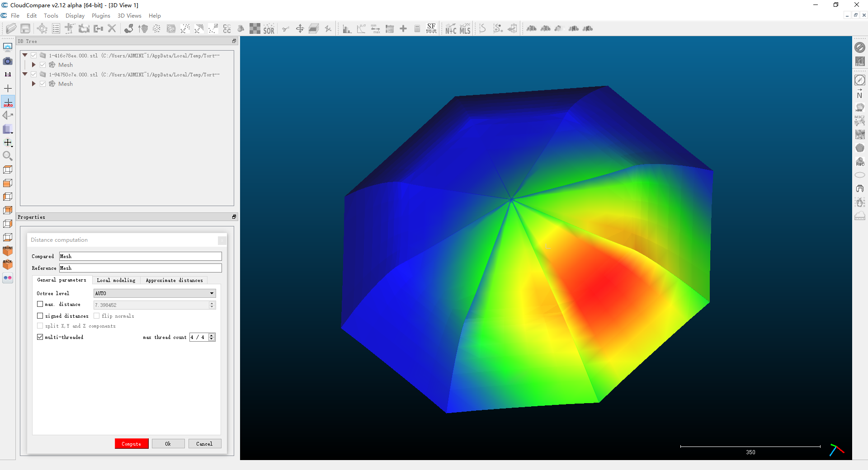868x470 pixels.
Task: Collapse the 1-416c78ee.000.stl tree node
Action: coord(25,55)
